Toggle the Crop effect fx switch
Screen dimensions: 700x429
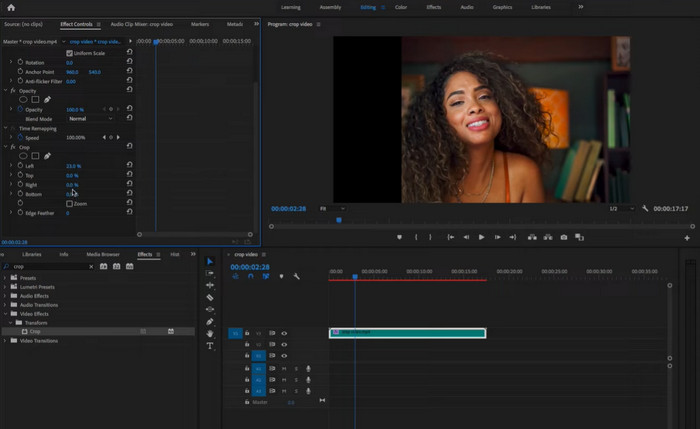pos(13,147)
